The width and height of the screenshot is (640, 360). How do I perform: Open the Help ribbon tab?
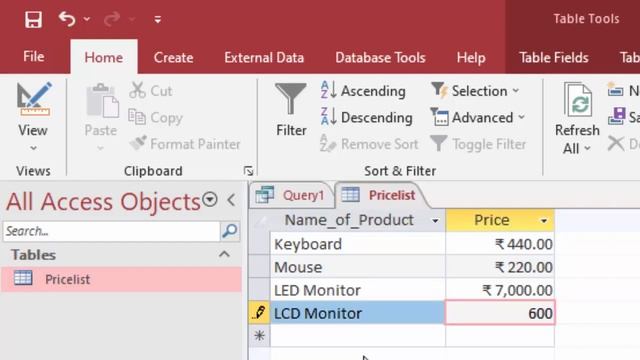click(471, 58)
